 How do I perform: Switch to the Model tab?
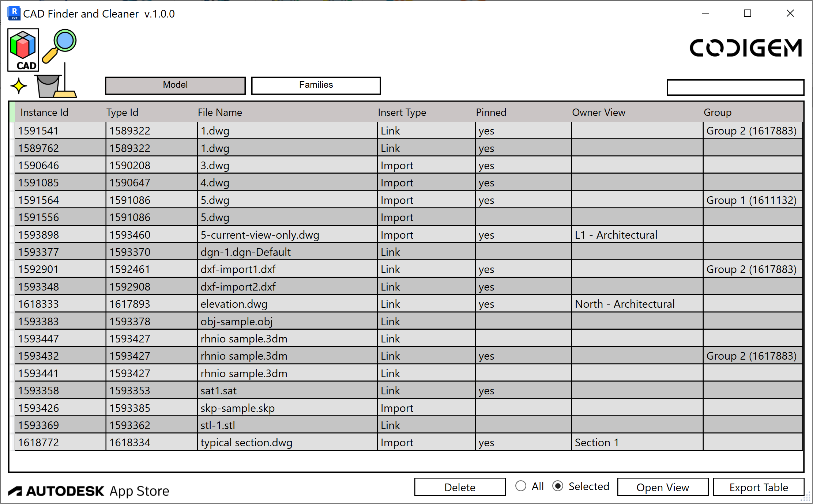175,85
